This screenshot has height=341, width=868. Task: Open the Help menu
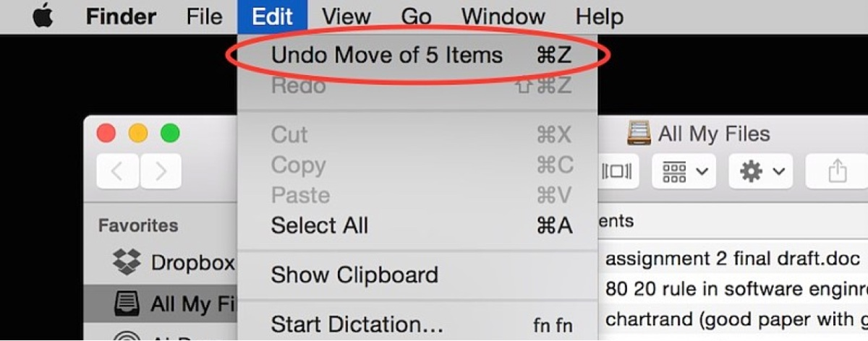[x=599, y=16]
